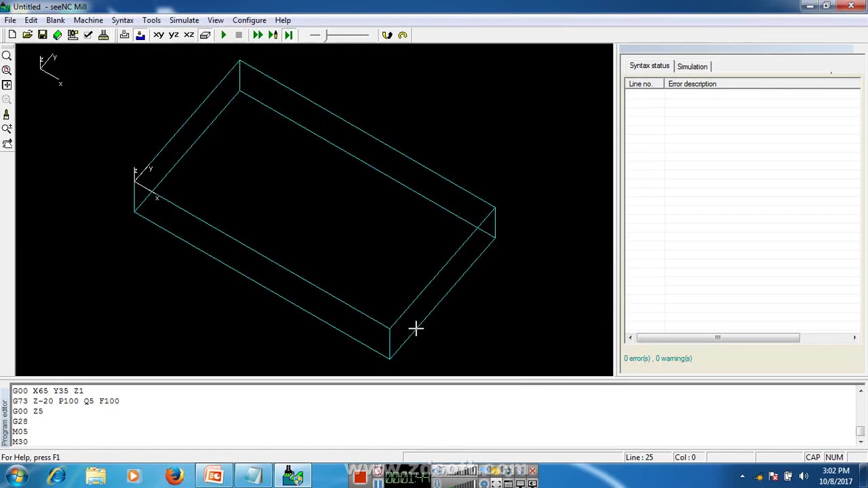Create a new file with the blank page icon
Image resolution: width=868 pixels, height=488 pixels.
click(12, 35)
